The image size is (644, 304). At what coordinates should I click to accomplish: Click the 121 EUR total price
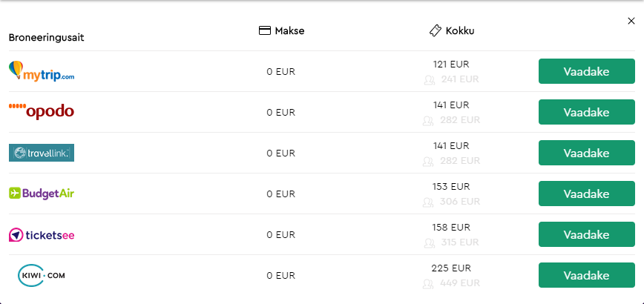point(451,65)
